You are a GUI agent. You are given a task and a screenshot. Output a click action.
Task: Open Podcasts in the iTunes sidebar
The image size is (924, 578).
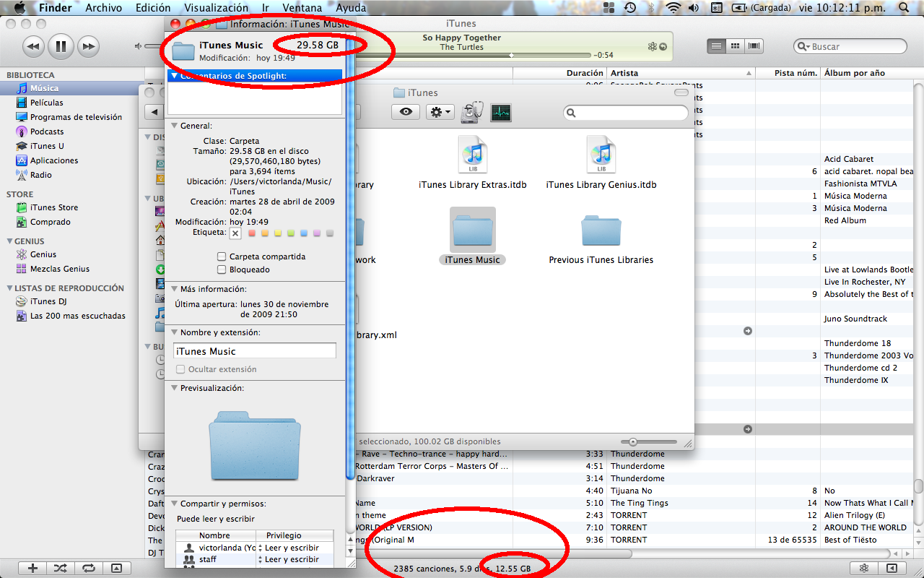(x=47, y=131)
